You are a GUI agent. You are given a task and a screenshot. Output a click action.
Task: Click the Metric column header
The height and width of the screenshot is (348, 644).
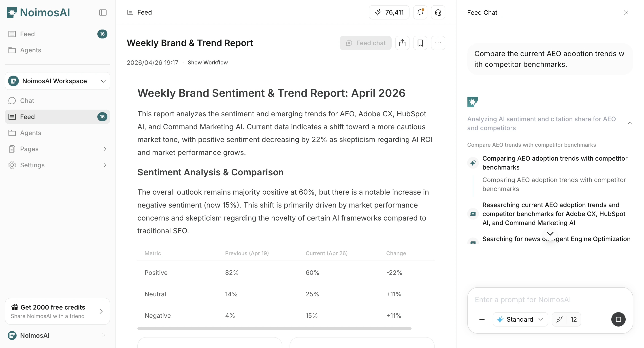[153, 253]
